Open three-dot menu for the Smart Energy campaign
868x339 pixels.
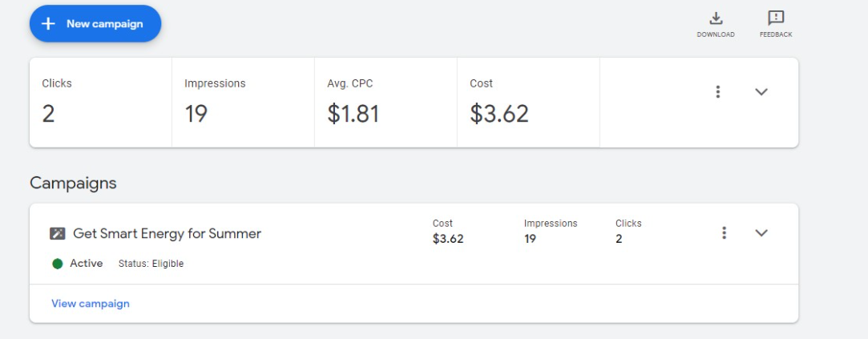coord(724,232)
